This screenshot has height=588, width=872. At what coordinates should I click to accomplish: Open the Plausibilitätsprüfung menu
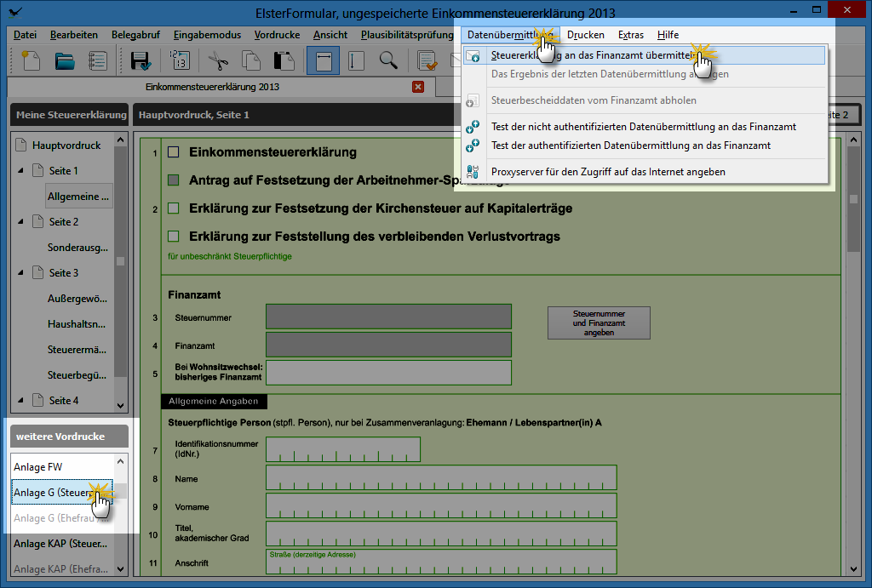point(407,35)
